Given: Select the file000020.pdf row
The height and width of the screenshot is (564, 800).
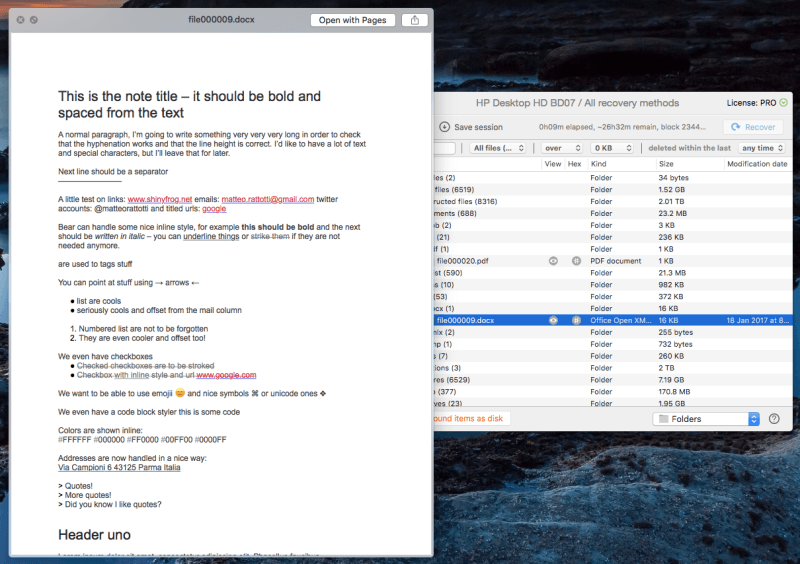Looking at the screenshot, I should [613, 261].
